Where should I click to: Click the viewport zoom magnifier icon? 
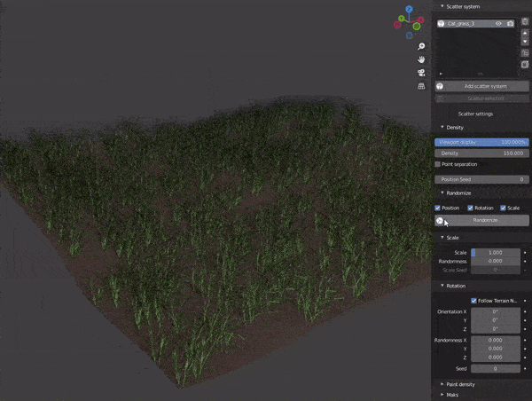(x=421, y=46)
